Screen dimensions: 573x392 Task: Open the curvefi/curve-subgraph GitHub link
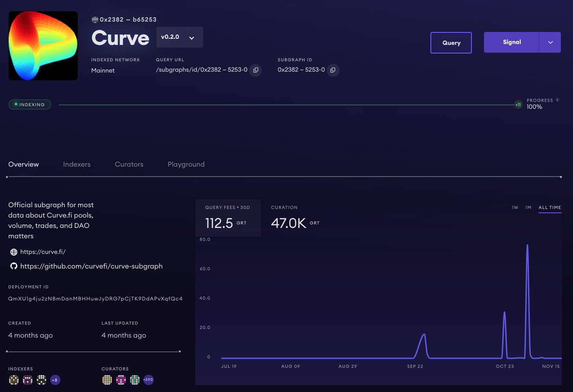pyautogui.click(x=92, y=266)
